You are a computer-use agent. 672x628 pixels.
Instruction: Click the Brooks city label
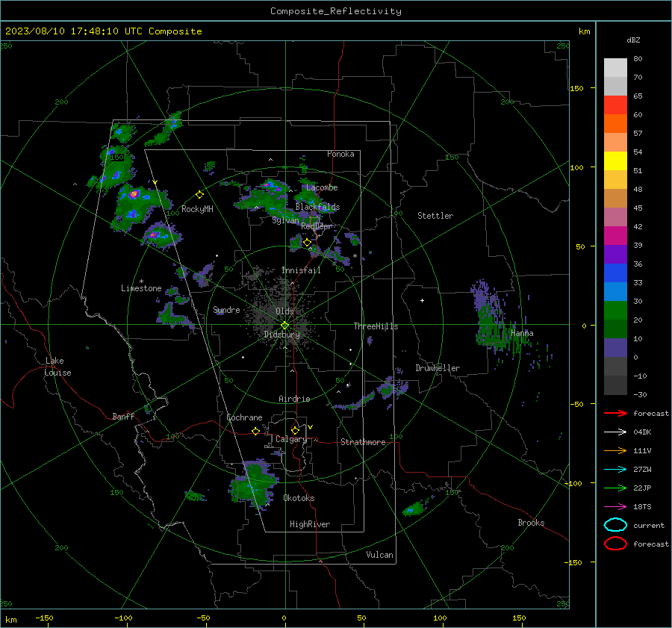[x=531, y=523]
